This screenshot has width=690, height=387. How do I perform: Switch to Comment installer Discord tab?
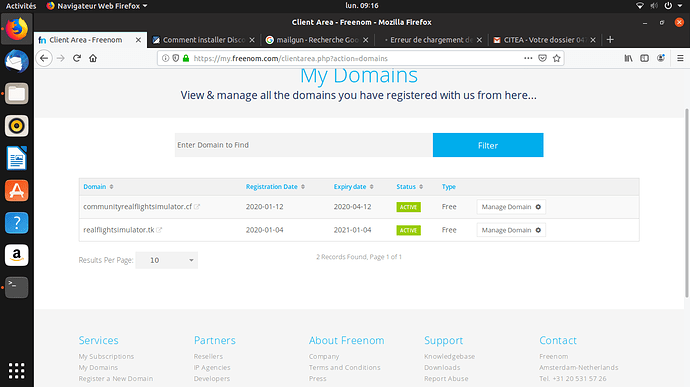pos(204,40)
